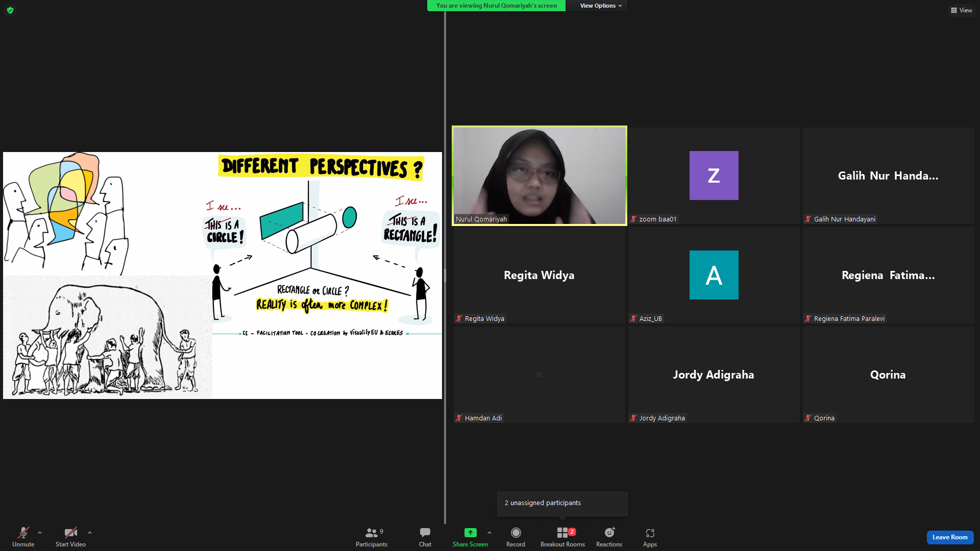The height and width of the screenshot is (551, 980).
Task: Click the shared slide 'Different Perspectives ?' title
Action: 322,167
